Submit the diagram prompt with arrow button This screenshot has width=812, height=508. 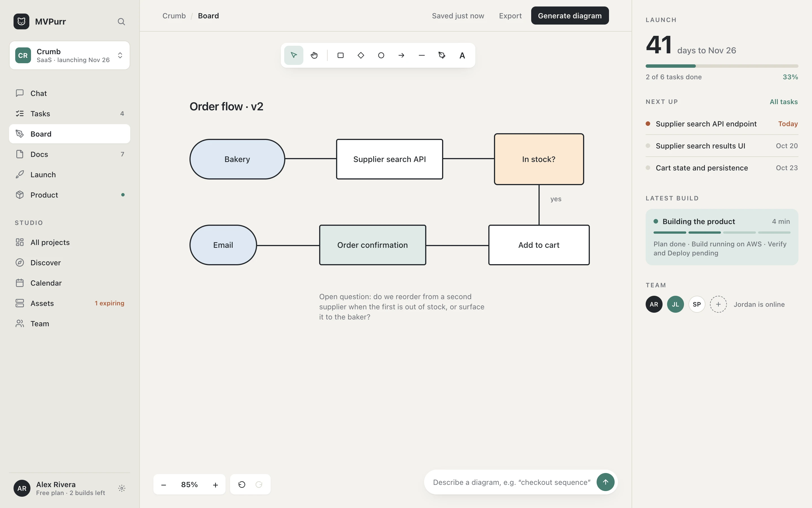(605, 482)
